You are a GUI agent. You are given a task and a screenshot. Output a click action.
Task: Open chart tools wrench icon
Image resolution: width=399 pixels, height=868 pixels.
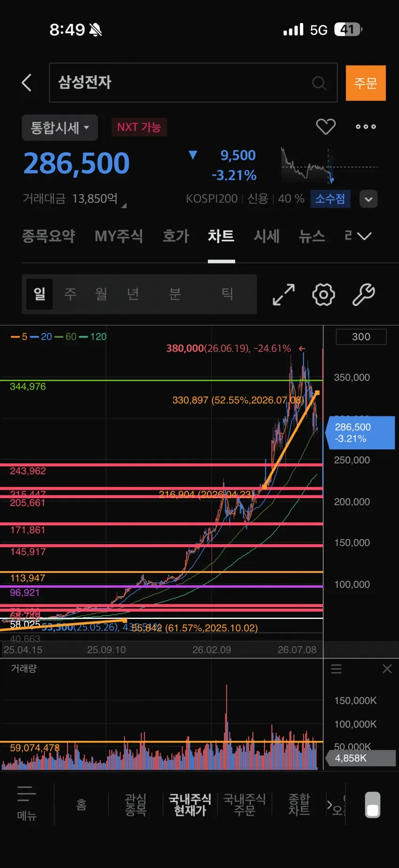click(x=364, y=295)
